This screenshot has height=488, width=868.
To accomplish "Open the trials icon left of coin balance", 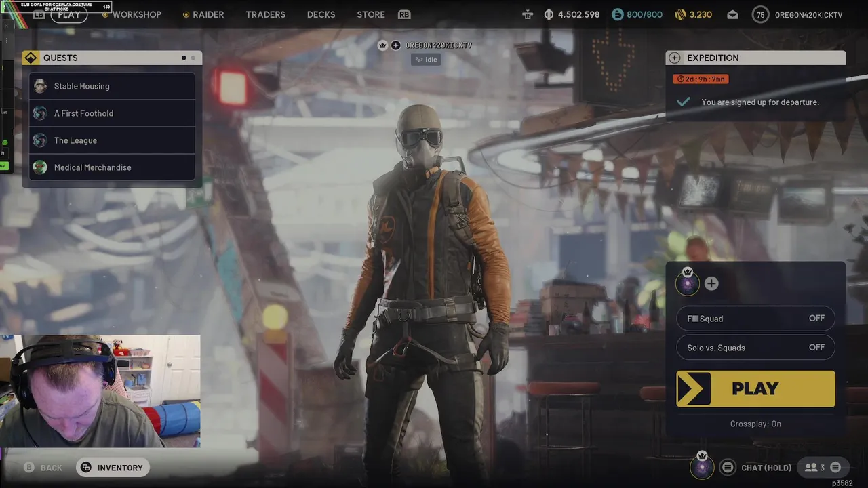I will click(528, 14).
